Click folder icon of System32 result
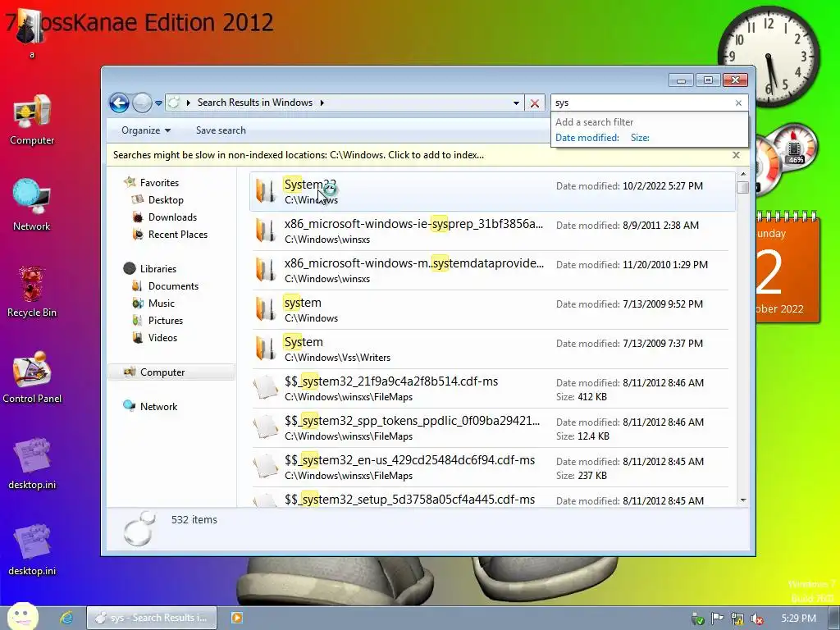This screenshot has height=630, width=840. pyautogui.click(x=266, y=190)
